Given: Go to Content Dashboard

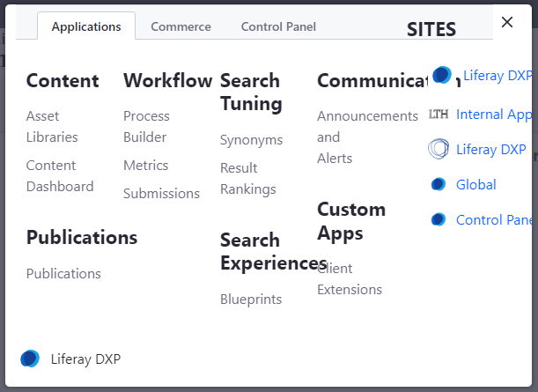Looking at the screenshot, I should click(60, 176).
